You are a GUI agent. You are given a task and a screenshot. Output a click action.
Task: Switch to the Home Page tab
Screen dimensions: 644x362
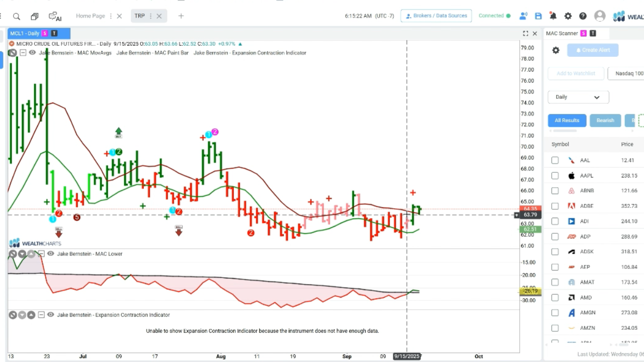(91, 16)
